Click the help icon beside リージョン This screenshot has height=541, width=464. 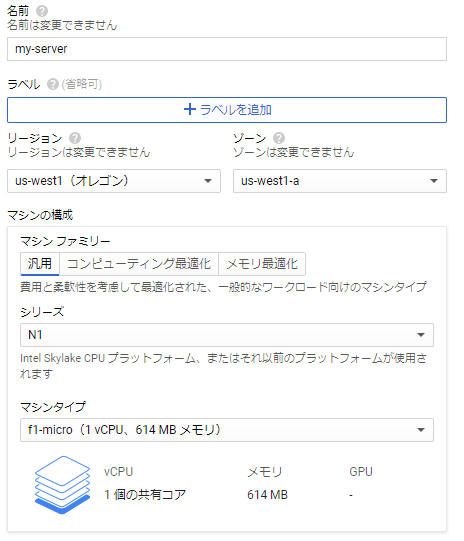(x=75, y=138)
